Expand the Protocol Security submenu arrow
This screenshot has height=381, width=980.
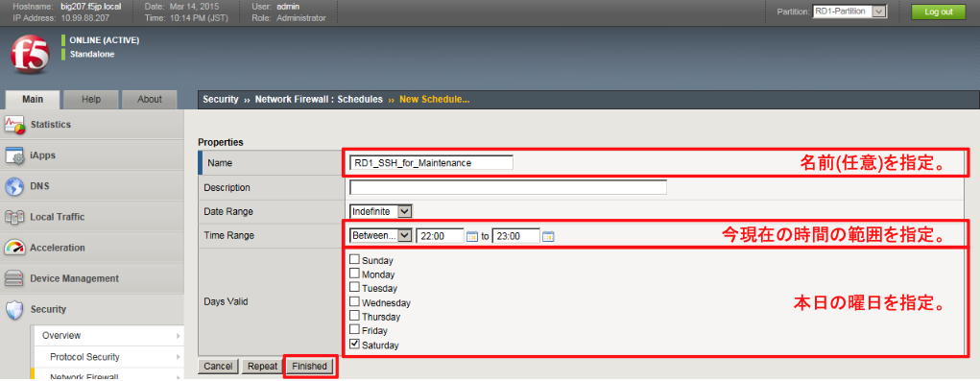pos(179,357)
